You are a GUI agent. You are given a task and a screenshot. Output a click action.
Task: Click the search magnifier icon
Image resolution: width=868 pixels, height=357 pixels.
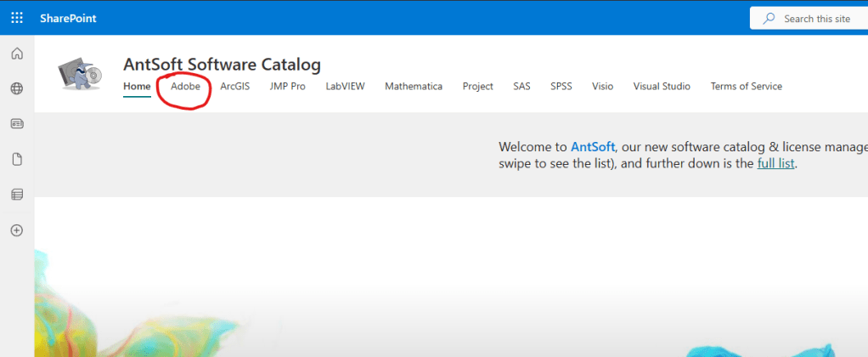(769, 18)
